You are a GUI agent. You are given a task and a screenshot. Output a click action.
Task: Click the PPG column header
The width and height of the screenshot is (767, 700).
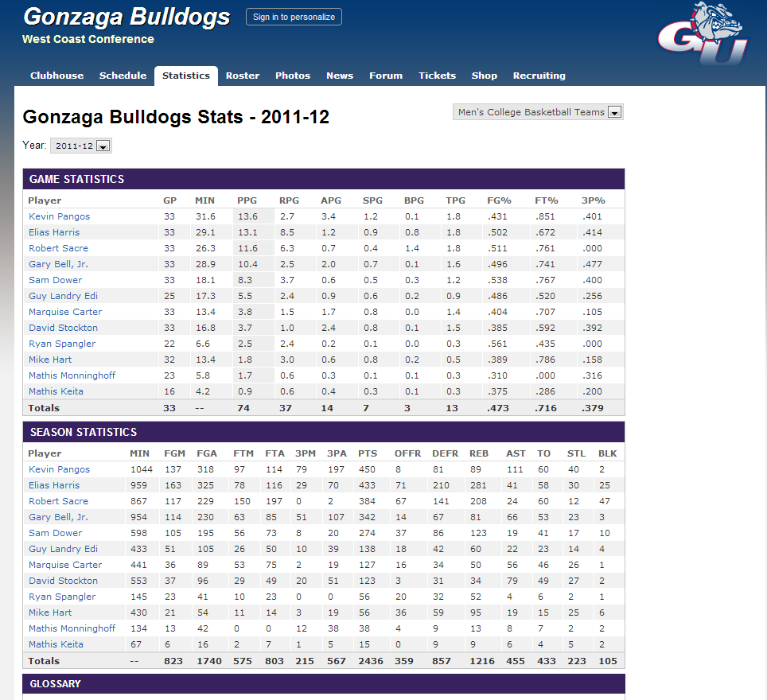click(x=247, y=200)
